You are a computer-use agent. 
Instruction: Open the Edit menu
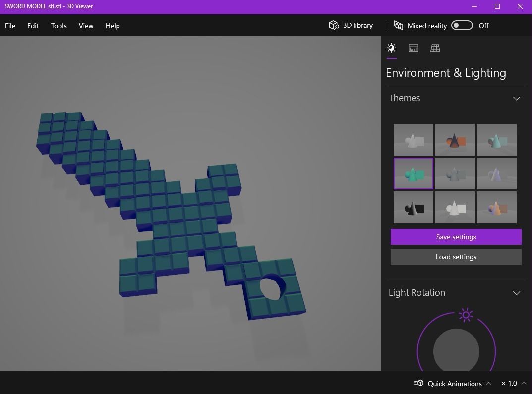pos(33,26)
